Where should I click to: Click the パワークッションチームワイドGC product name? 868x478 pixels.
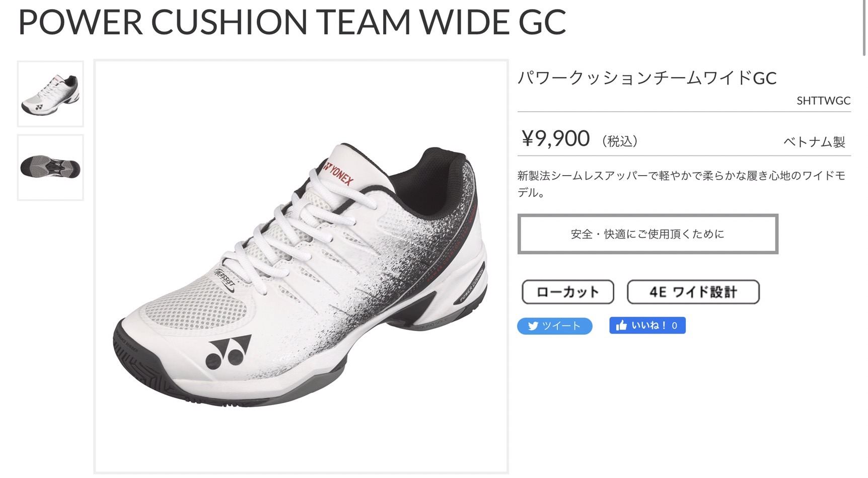(647, 77)
